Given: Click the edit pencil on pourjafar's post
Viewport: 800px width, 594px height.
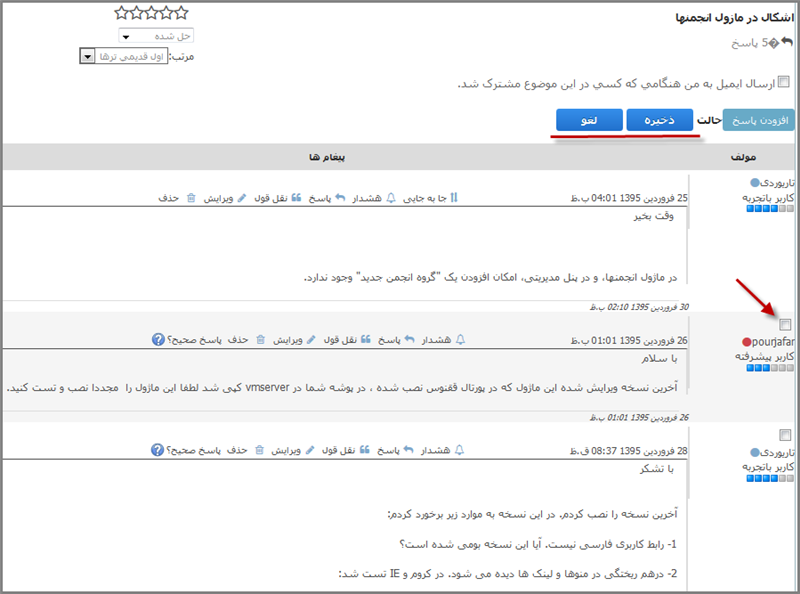Looking at the screenshot, I should click(x=311, y=340).
